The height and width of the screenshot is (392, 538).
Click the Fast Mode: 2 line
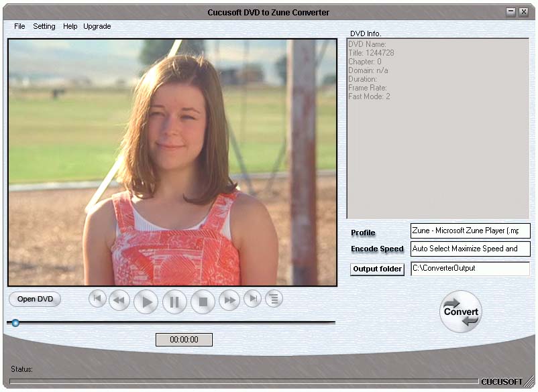[x=369, y=96]
